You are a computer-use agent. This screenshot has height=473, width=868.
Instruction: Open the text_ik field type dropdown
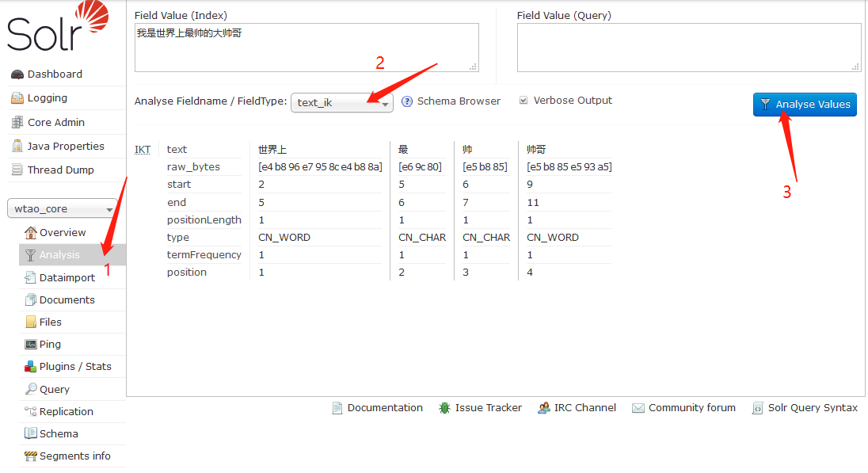coord(342,102)
